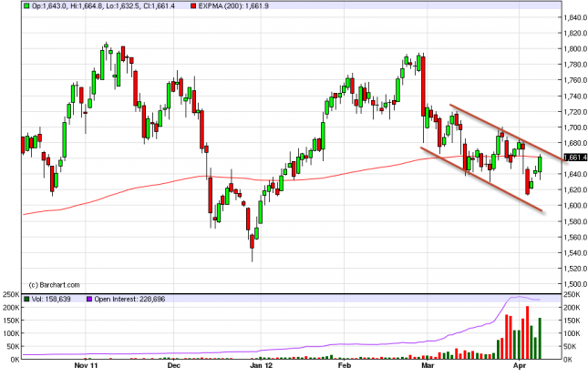
Task: Click the 1,600.0 price axis label
Action: [576, 206]
